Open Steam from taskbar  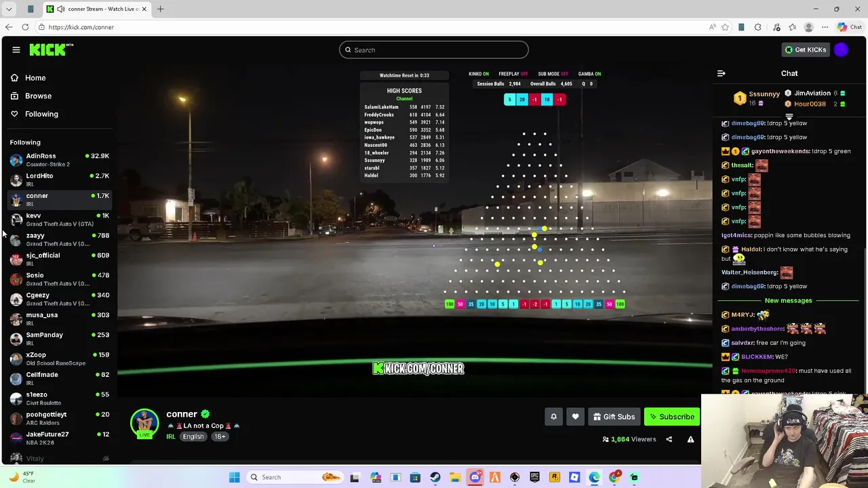pos(435,477)
